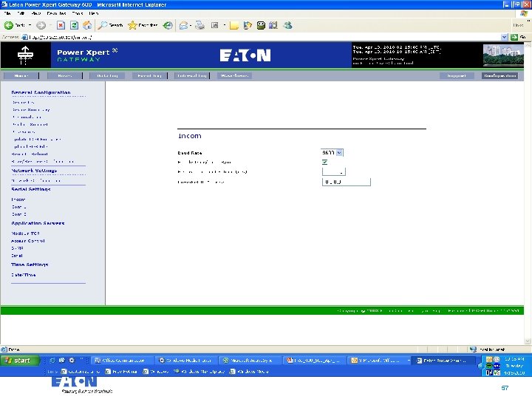
Task: Click the Mail envelope toolbar icon
Action: coord(183,25)
